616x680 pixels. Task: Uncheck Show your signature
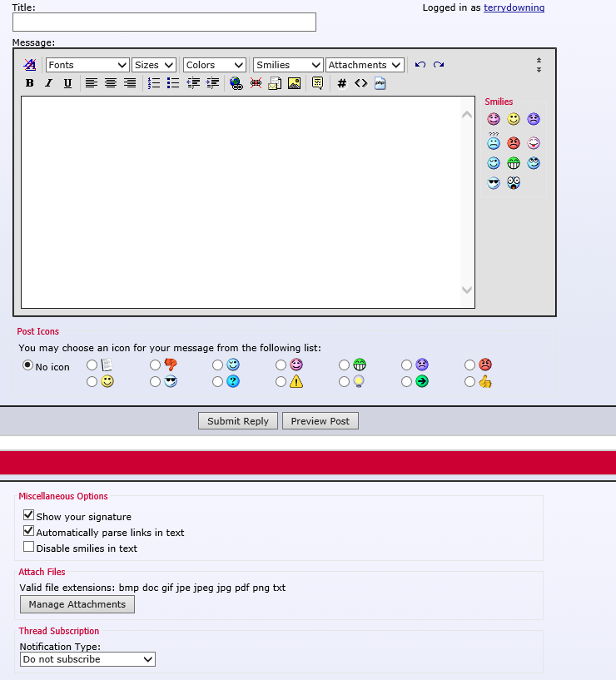coord(28,514)
